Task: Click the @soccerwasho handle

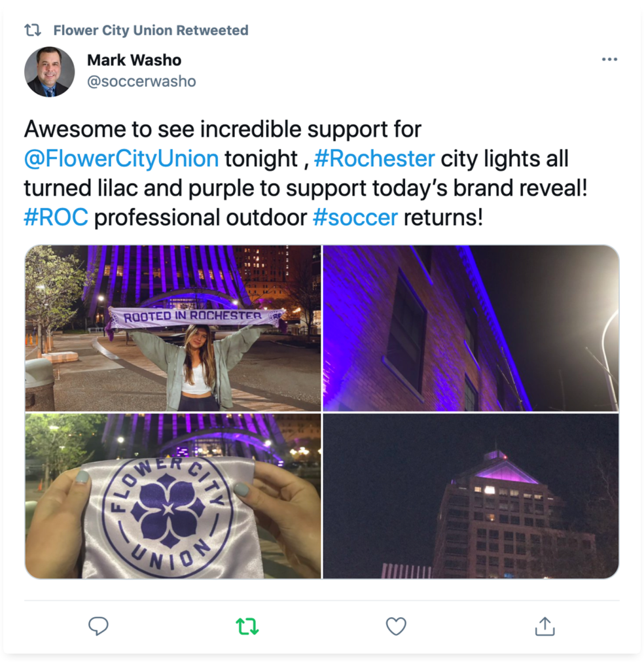Action: coord(141,81)
